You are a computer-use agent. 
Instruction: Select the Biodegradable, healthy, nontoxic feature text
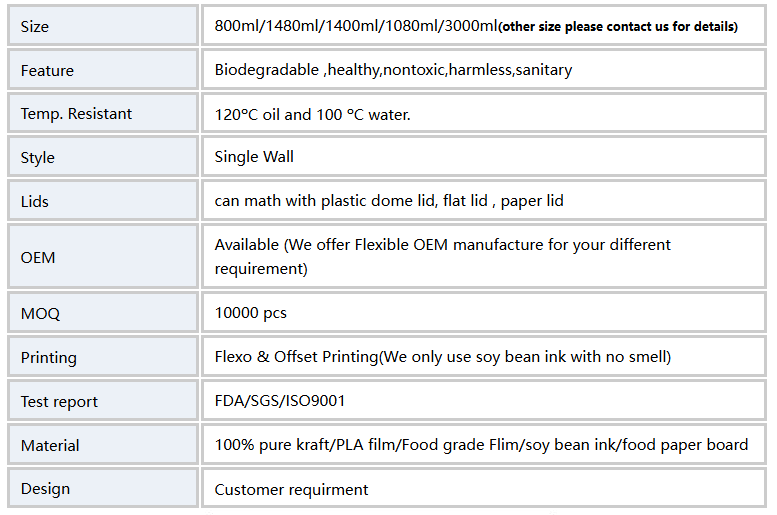point(393,70)
